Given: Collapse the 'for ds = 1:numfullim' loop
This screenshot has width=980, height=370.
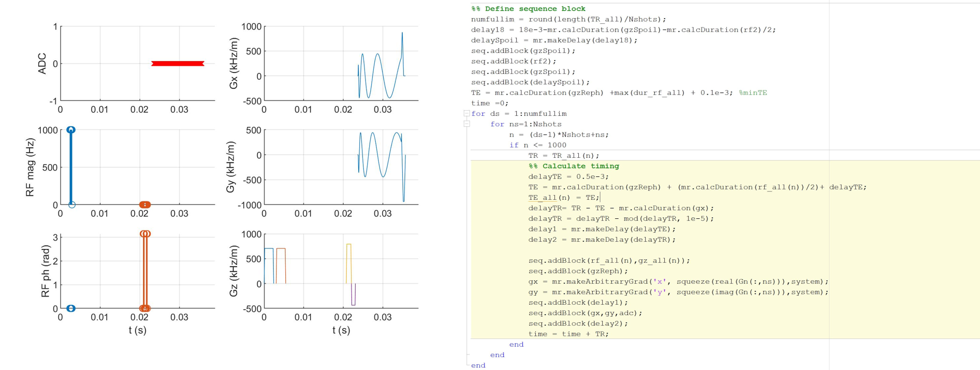Looking at the screenshot, I should [x=466, y=113].
